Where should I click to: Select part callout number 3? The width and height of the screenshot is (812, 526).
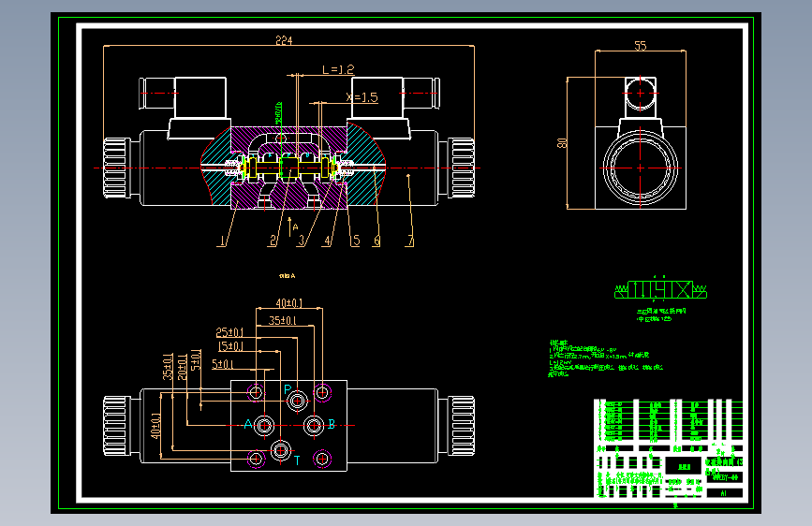[302, 241]
